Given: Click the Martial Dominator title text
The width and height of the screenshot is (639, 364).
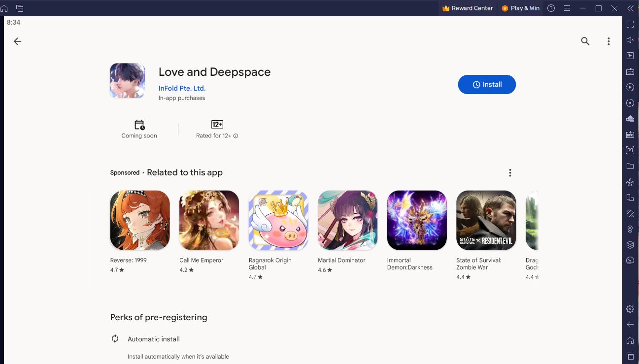Looking at the screenshot, I should [x=341, y=261].
